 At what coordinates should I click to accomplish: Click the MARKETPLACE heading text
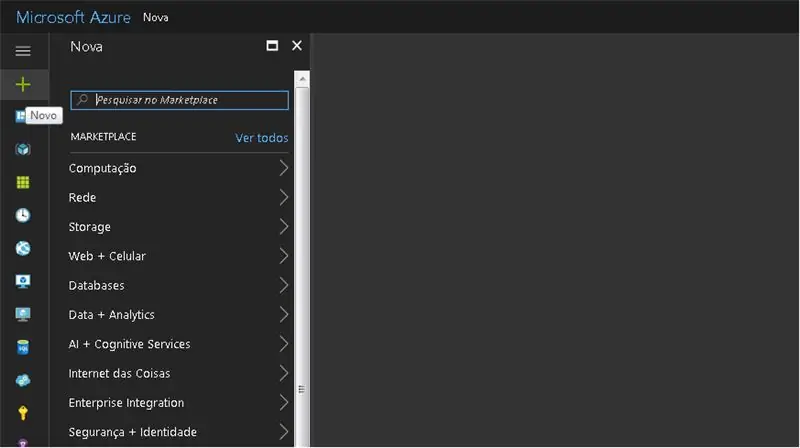click(x=104, y=137)
